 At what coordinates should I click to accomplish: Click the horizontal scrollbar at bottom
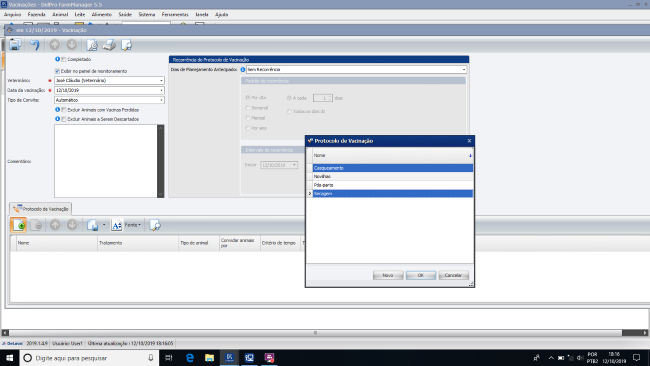click(x=315, y=333)
